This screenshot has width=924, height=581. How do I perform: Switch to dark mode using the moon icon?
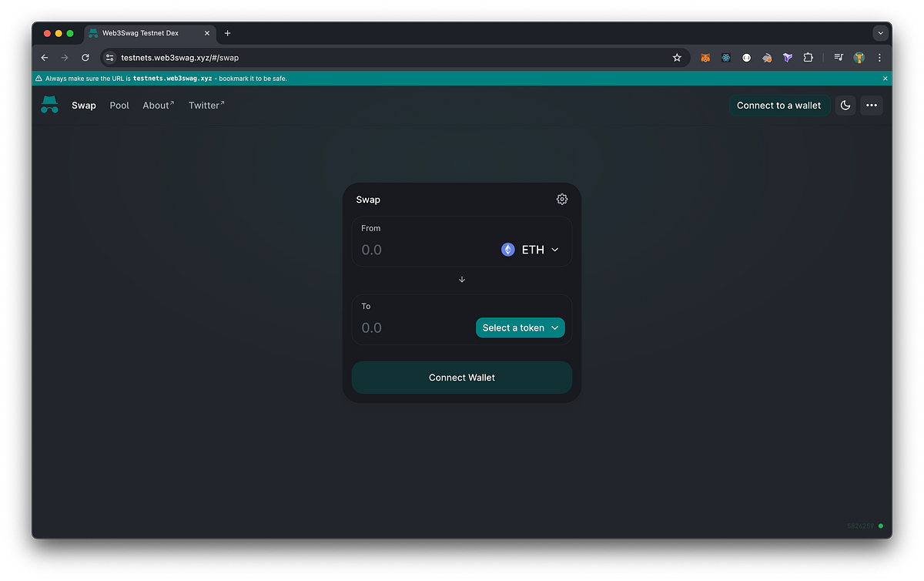[845, 105]
